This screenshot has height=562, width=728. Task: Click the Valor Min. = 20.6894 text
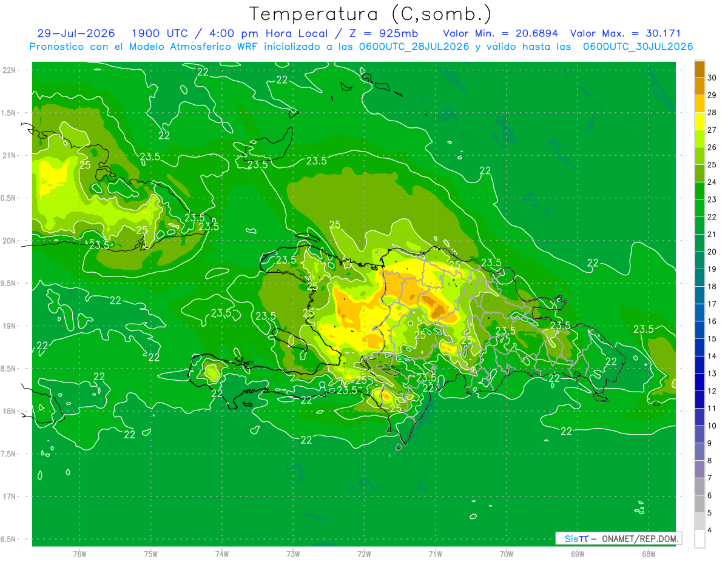coord(500,33)
